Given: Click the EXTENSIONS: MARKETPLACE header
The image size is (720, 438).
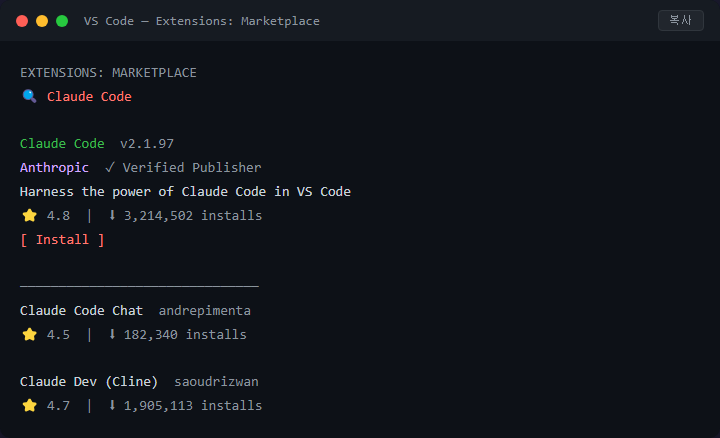Looking at the screenshot, I should pos(108,73).
